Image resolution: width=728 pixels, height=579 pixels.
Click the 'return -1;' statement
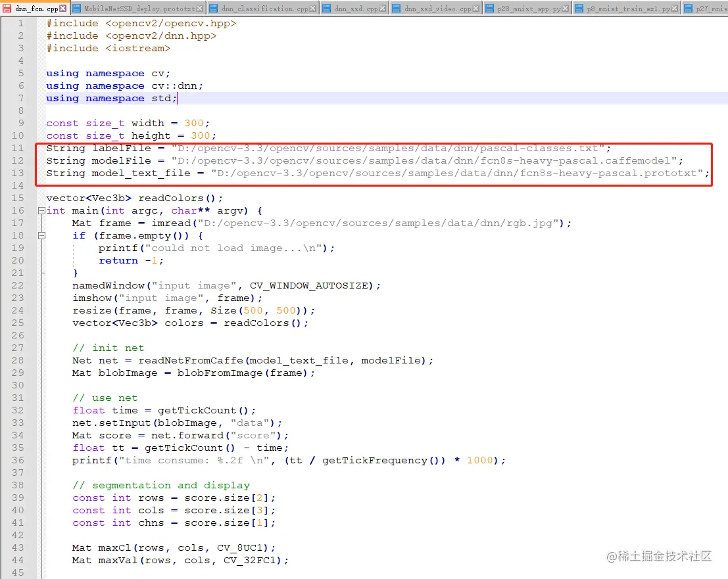click(131, 261)
